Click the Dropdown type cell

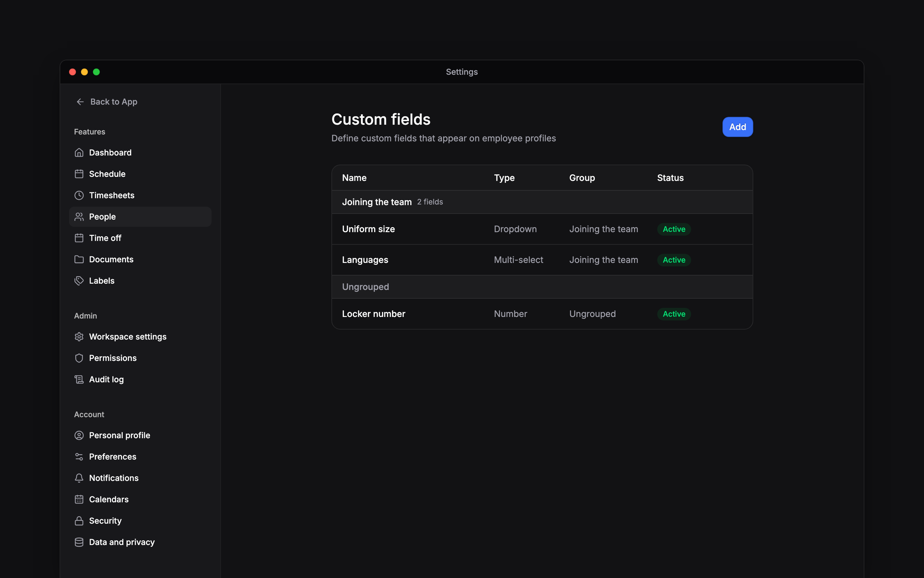(x=515, y=229)
